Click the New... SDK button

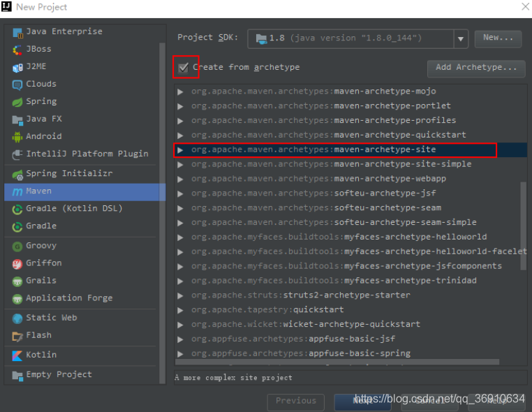[498, 38]
